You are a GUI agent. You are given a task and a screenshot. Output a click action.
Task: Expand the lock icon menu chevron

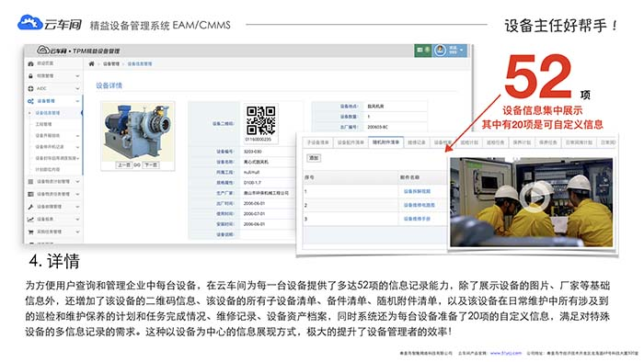(x=77, y=76)
